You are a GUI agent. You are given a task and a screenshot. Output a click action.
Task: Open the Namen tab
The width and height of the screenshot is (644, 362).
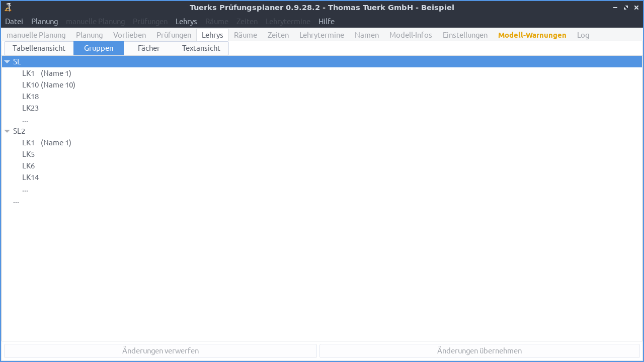pyautogui.click(x=366, y=35)
